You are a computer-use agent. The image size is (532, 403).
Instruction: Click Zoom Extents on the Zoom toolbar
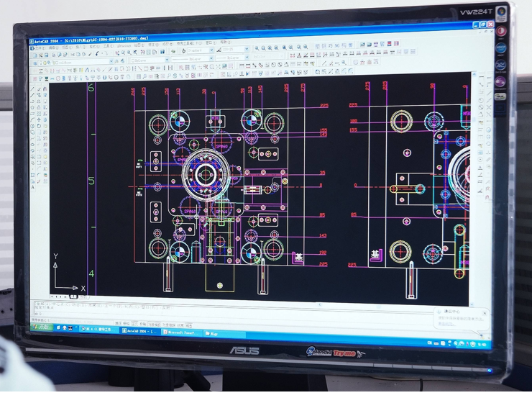(306, 47)
